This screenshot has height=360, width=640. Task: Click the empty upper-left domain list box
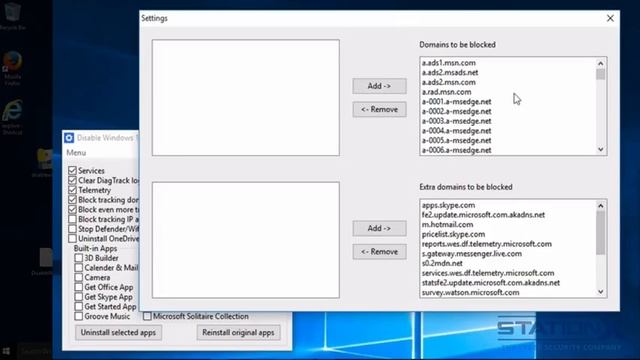(246, 98)
